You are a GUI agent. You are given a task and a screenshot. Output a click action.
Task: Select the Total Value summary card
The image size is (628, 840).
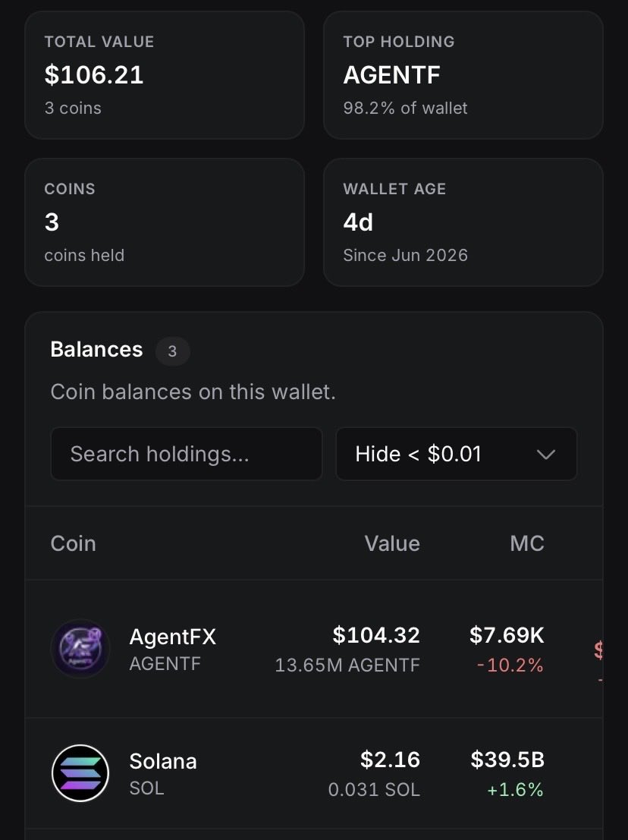(165, 75)
